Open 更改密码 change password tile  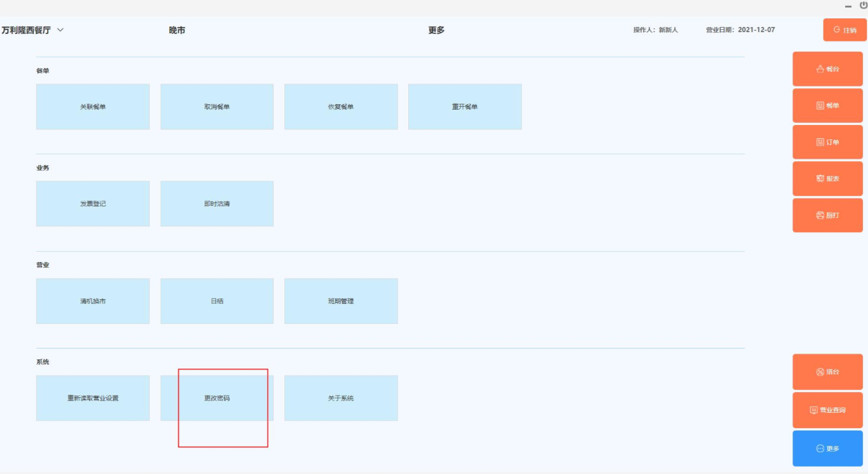217,398
